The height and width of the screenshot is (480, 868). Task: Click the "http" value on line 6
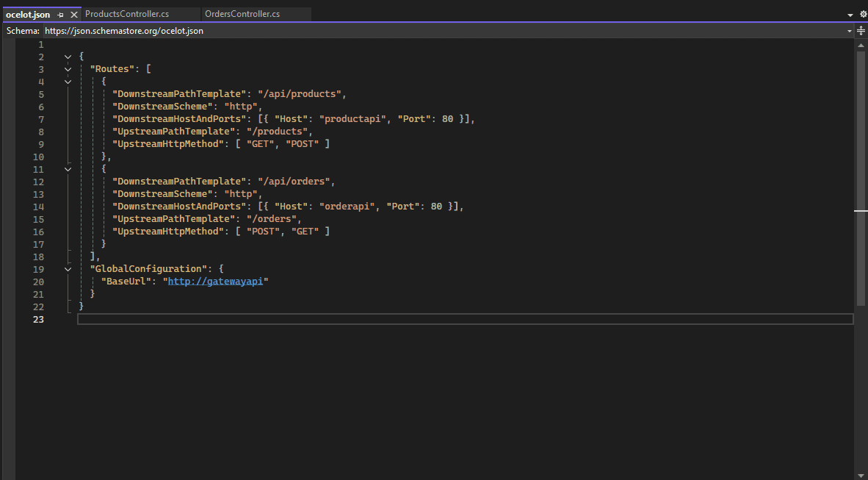click(241, 107)
